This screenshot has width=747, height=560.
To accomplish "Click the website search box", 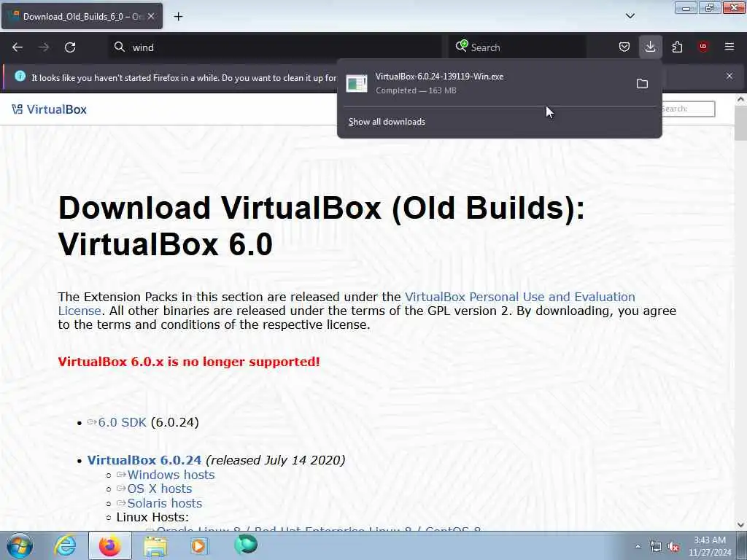I will (x=687, y=109).
